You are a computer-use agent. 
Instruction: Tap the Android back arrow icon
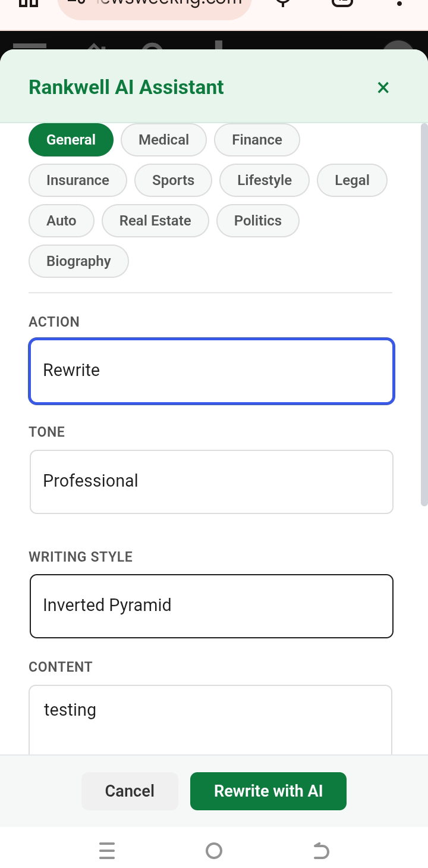pos(321,851)
